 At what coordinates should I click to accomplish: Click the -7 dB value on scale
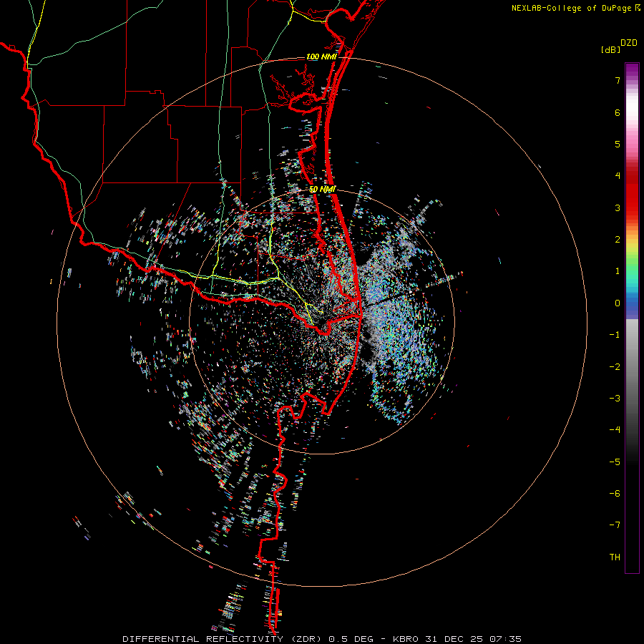[x=615, y=525]
